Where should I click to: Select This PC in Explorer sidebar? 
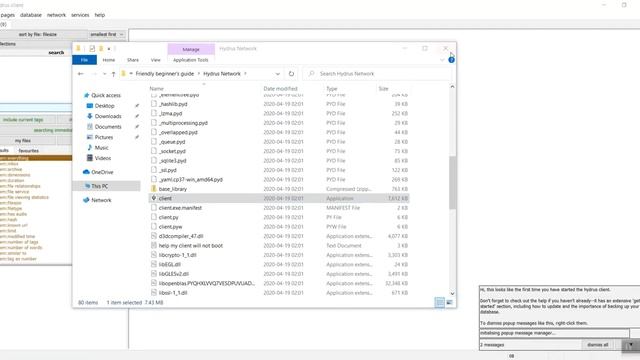[99, 186]
